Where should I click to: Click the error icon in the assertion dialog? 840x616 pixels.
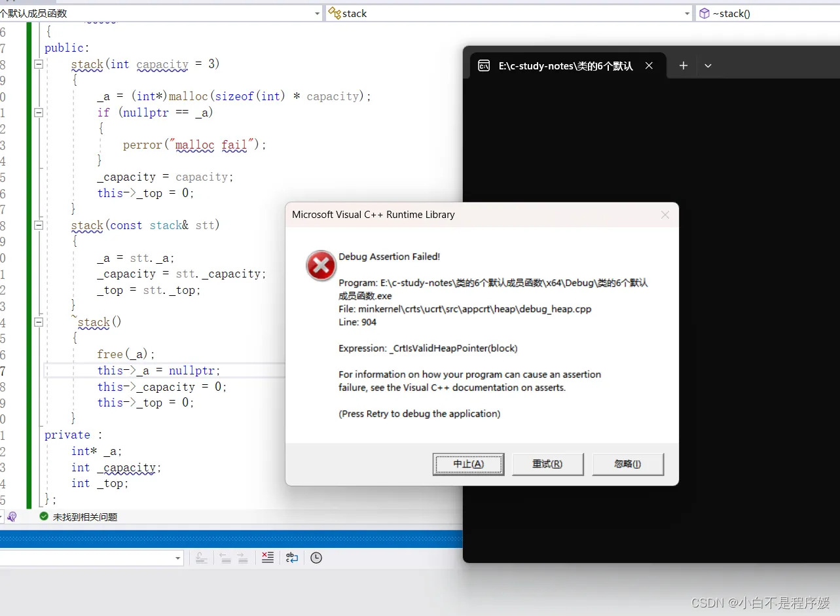point(321,266)
